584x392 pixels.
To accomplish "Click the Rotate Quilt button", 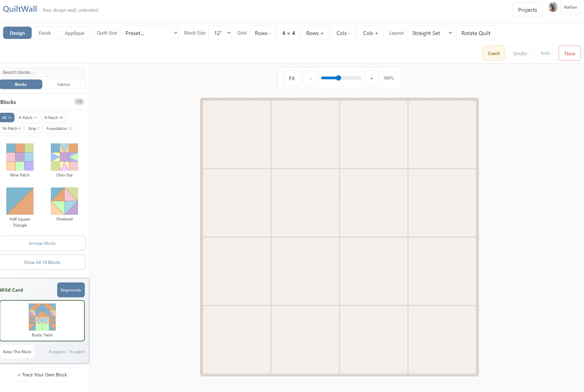I will click(476, 33).
